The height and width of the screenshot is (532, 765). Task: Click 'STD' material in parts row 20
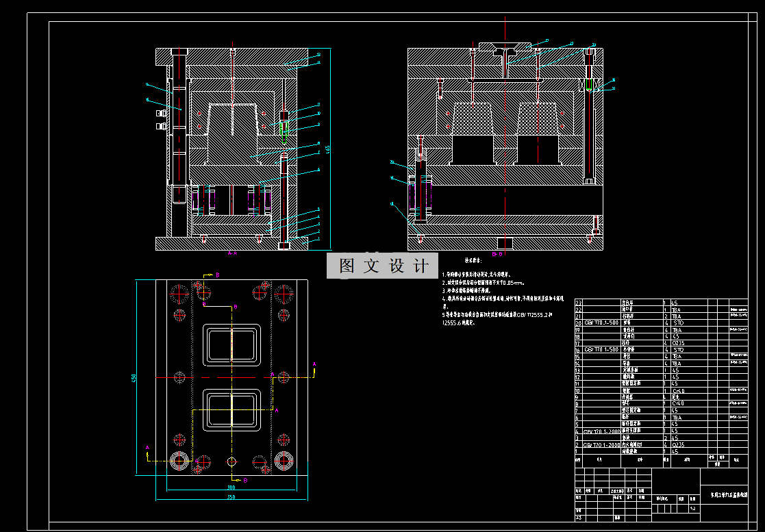tap(678, 322)
